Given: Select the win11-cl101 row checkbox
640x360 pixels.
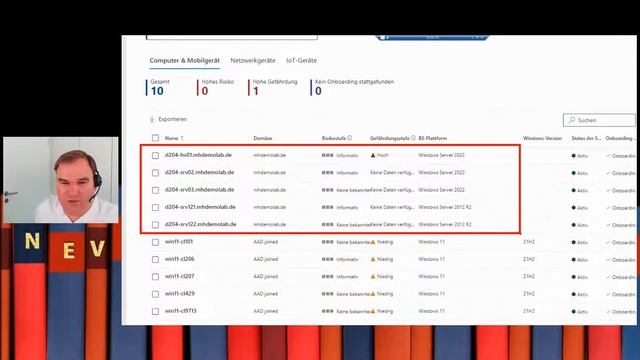Looking at the screenshot, I should coord(156,242).
